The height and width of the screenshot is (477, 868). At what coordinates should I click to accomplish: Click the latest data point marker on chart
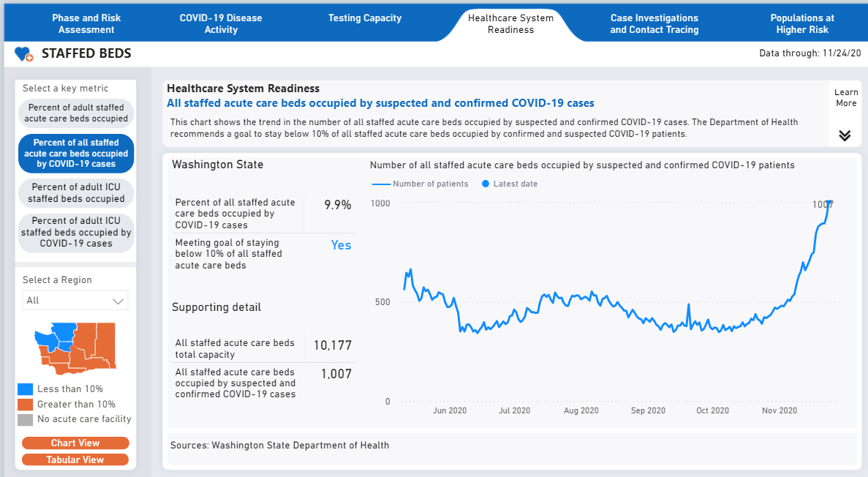click(x=829, y=203)
